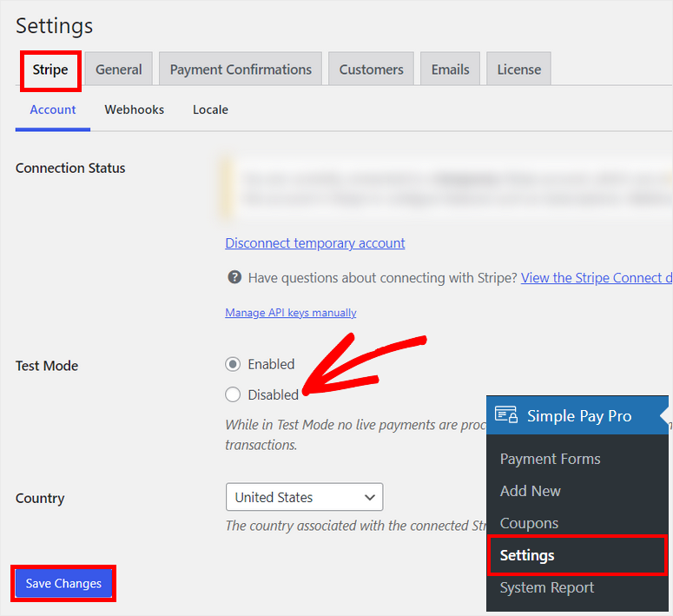
Task: Open the View the Stripe Connect link
Action: pos(597,278)
